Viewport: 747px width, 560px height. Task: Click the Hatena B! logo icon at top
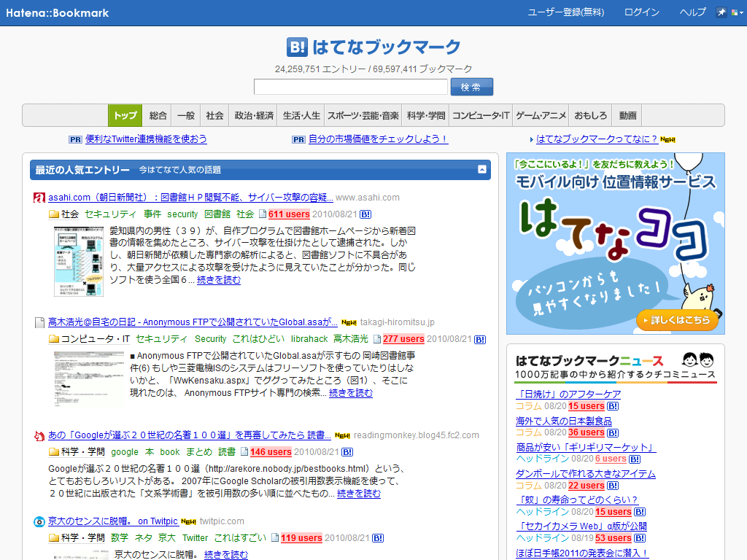pos(297,47)
